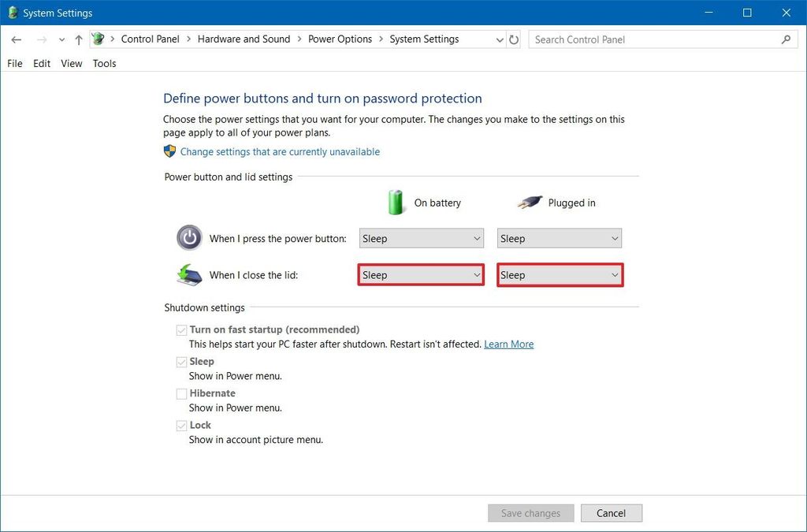Click the back navigation arrow
Viewport: 807px width, 532px height.
click(17, 39)
